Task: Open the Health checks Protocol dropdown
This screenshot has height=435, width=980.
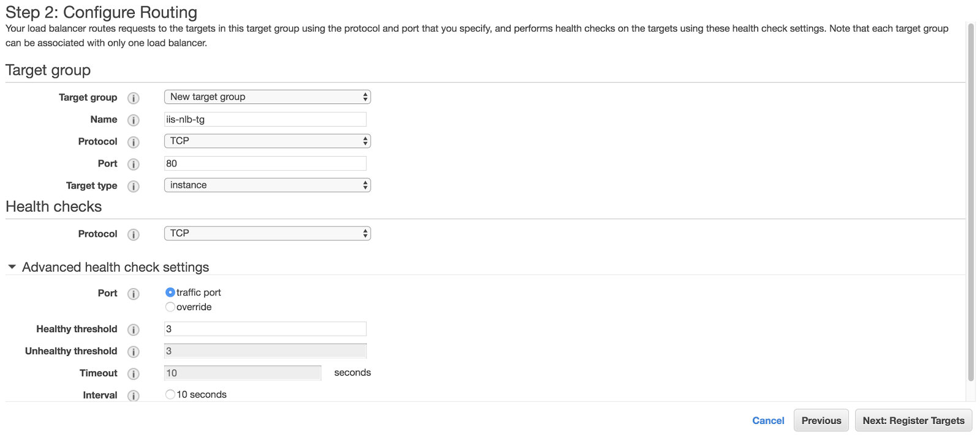Action: 267,233
